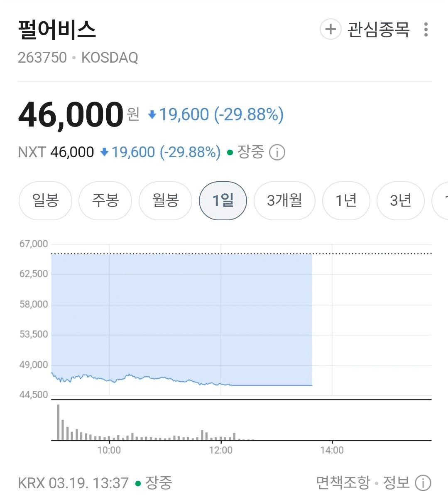Viewport: 448px width, 497px height.
Task: Select the 일봉 daily candle tab
Action: click(46, 201)
